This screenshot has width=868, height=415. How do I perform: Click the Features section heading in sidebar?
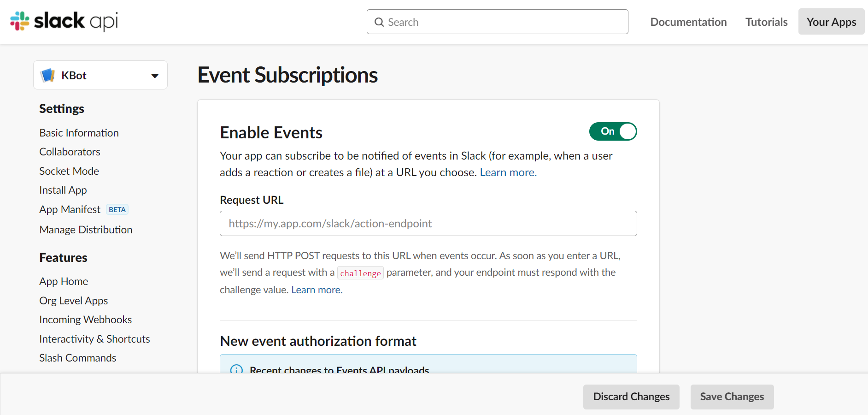(63, 258)
